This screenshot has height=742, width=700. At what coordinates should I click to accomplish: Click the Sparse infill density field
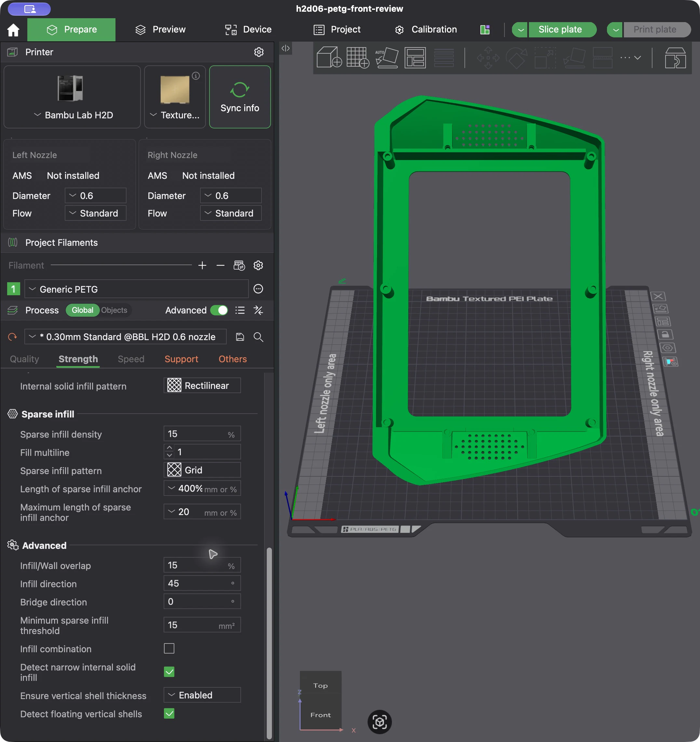point(202,434)
